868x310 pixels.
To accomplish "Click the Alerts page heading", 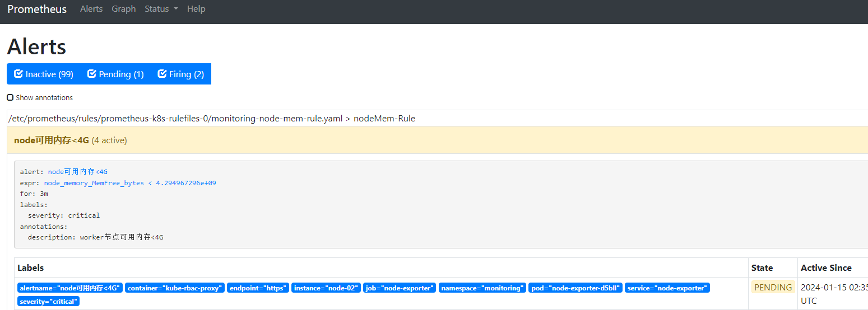I will click(36, 46).
